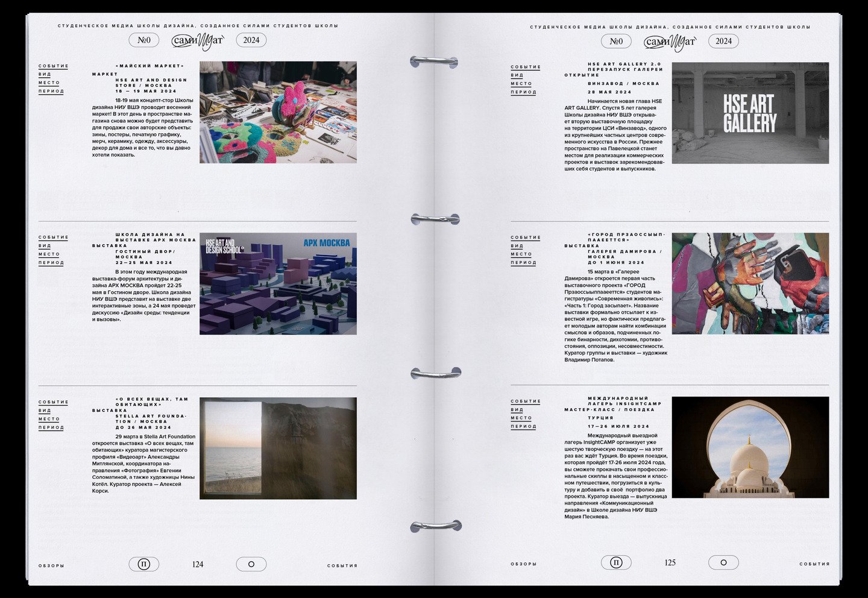Click the "ПЕРИОД" label beside the InsightCamp entry

coord(523,426)
